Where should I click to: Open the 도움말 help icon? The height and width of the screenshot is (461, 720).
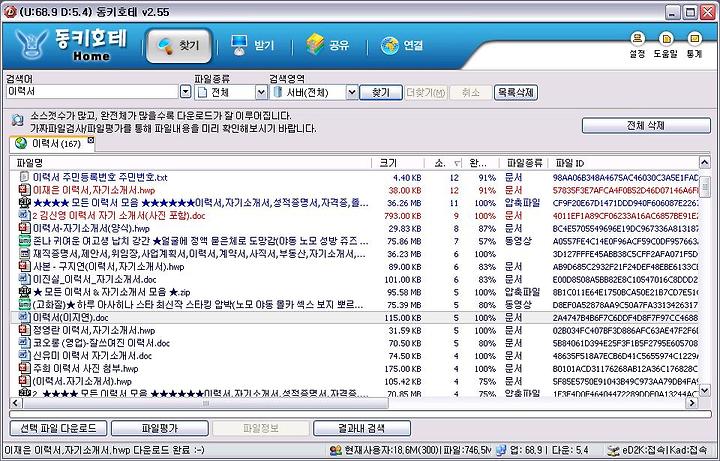click(665, 45)
